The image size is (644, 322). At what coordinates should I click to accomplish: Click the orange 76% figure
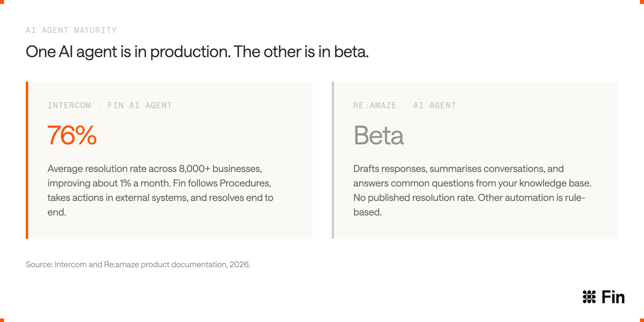click(x=72, y=135)
